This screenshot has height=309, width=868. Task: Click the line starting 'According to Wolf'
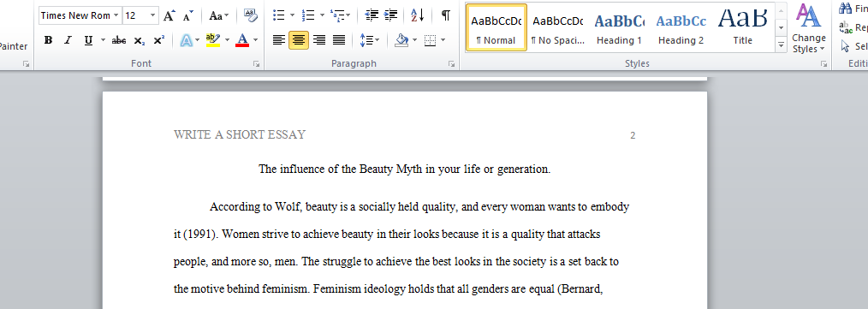point(419,208)
